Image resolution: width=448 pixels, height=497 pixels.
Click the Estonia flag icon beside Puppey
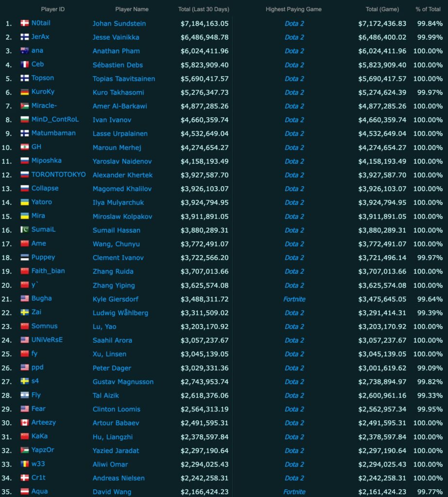(x=25, y=257)
